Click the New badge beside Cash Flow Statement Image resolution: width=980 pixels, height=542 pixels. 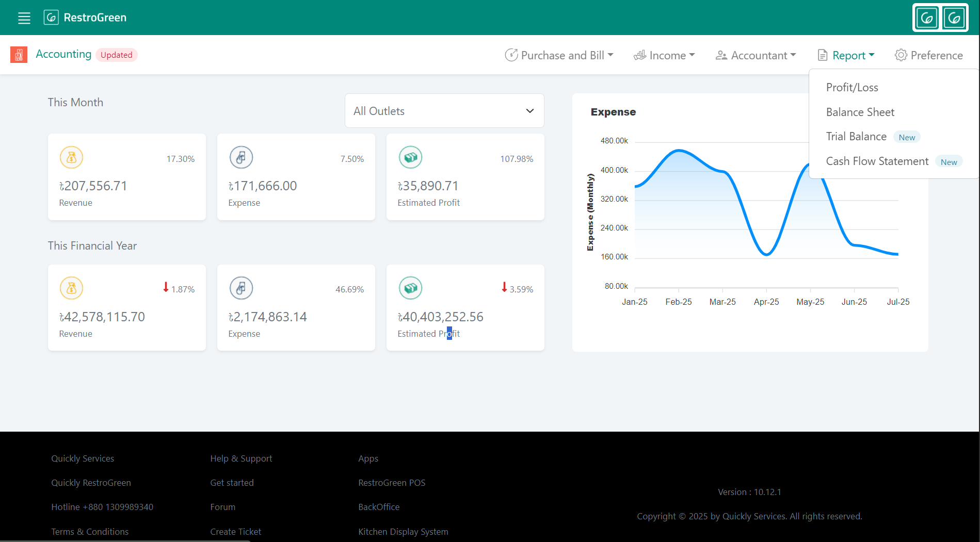(949, 162)
